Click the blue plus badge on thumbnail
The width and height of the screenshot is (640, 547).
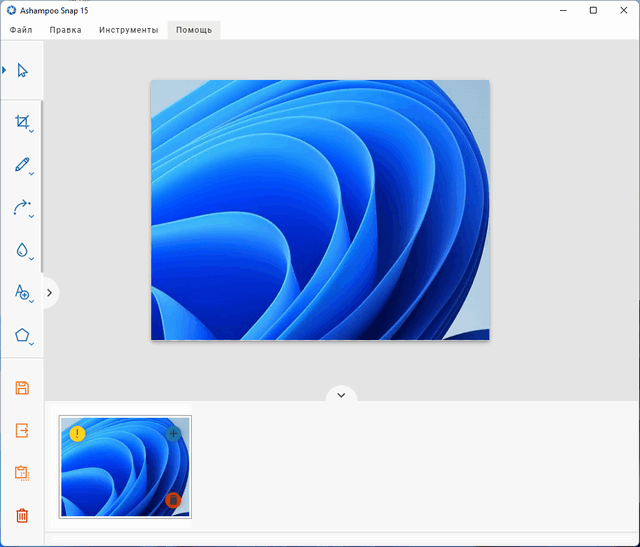tap(173, 433)
